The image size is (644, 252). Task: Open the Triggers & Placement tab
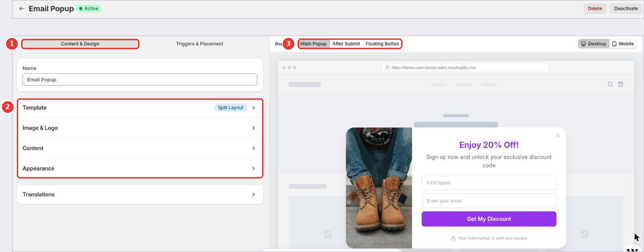pos(200,44)
